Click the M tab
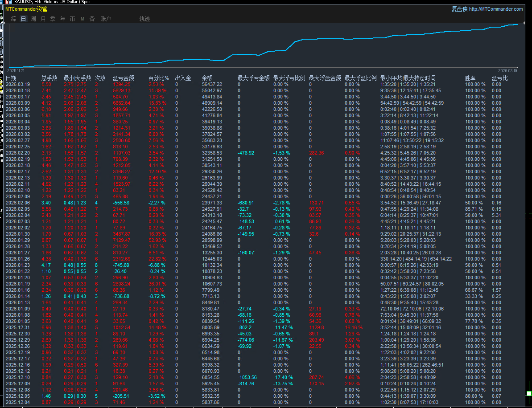This screenshot has width=532, height=408. click(82, 19)
